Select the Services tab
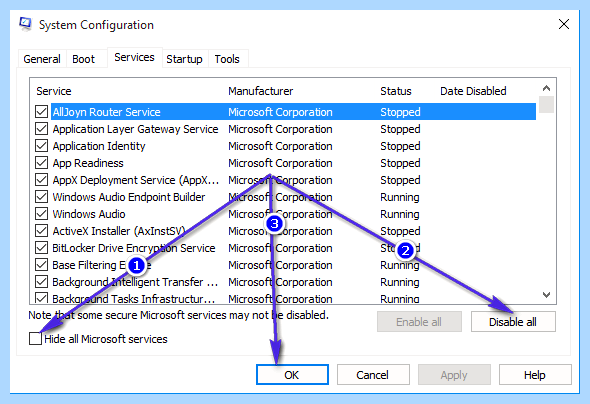 click(x=134, y=57)
